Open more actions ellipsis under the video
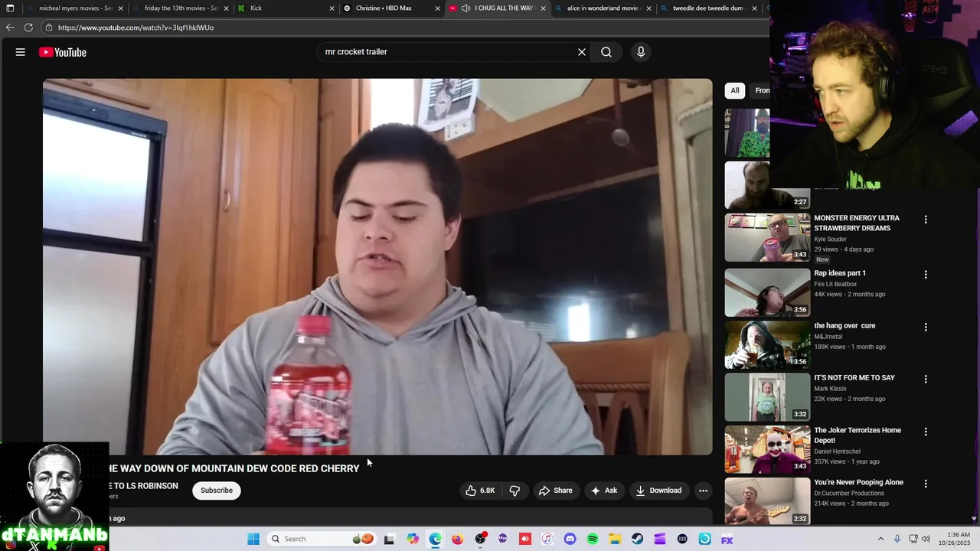The height and width of the screenshot is (551, 980). (703, 491)
